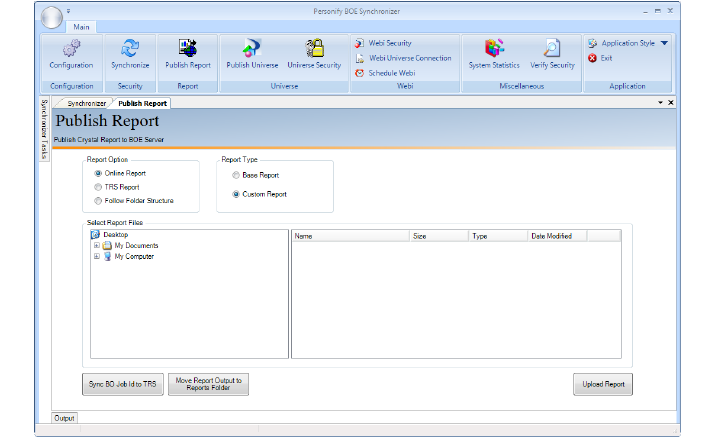This screenshot has height=441, width=715.
Task: Click the Schedule Webi icon
Action: [360, 73]
